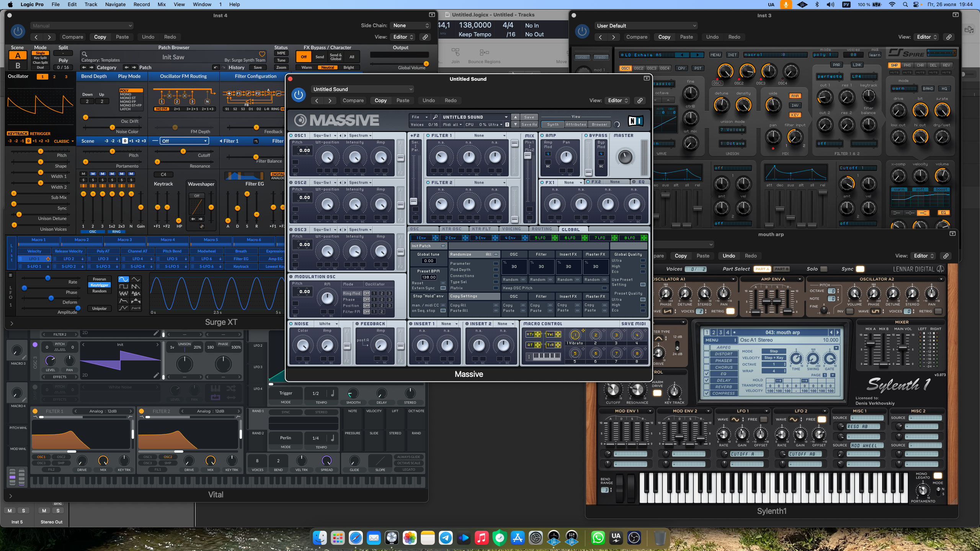Open Telegram from the Dock
Viewport: 980px width, 551px height.
[x=445, y=538]
